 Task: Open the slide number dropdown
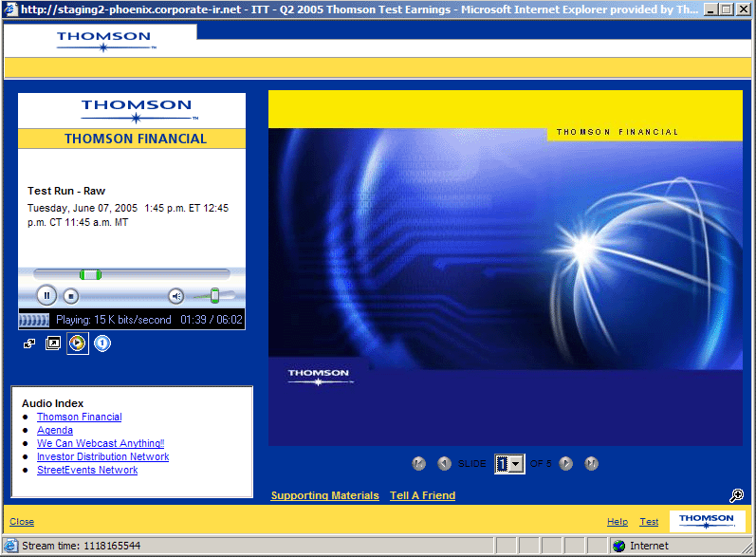pos(516,464)
